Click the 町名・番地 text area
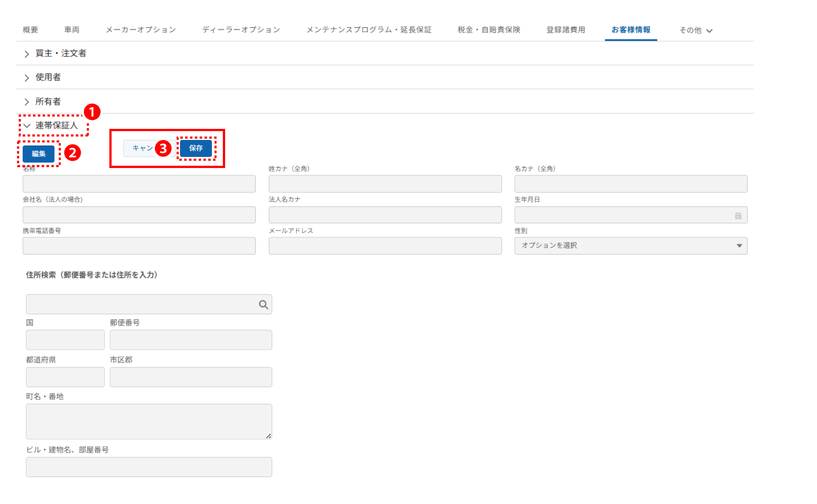The height and width of the screenshot is (504, 817). (149, 421)
